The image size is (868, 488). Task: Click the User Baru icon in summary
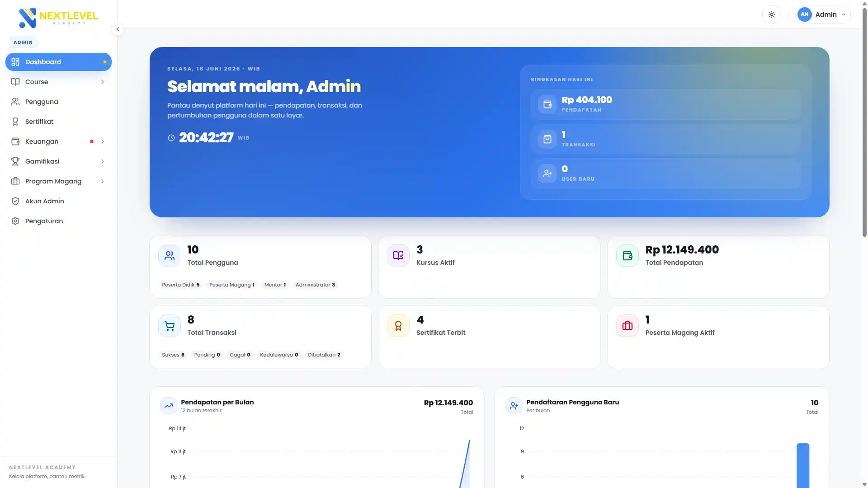click(x=547, y=173)
